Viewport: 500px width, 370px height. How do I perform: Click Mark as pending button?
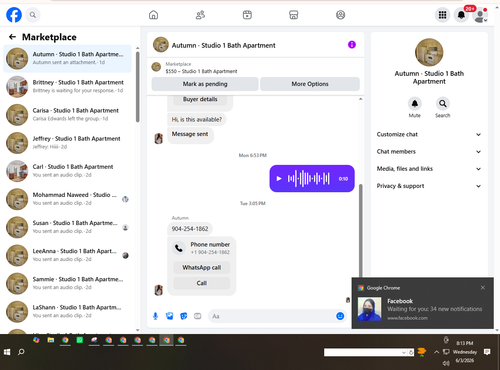pos(205,84)
